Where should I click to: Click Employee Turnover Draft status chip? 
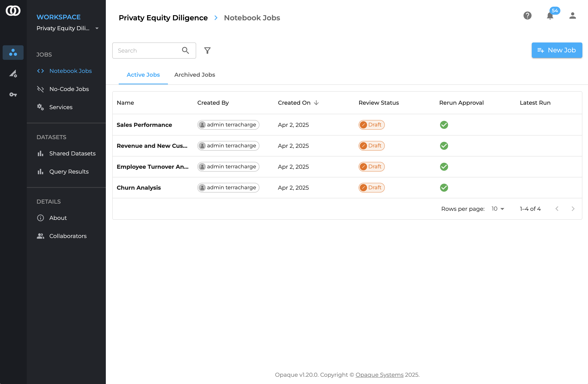pos(371,167)
